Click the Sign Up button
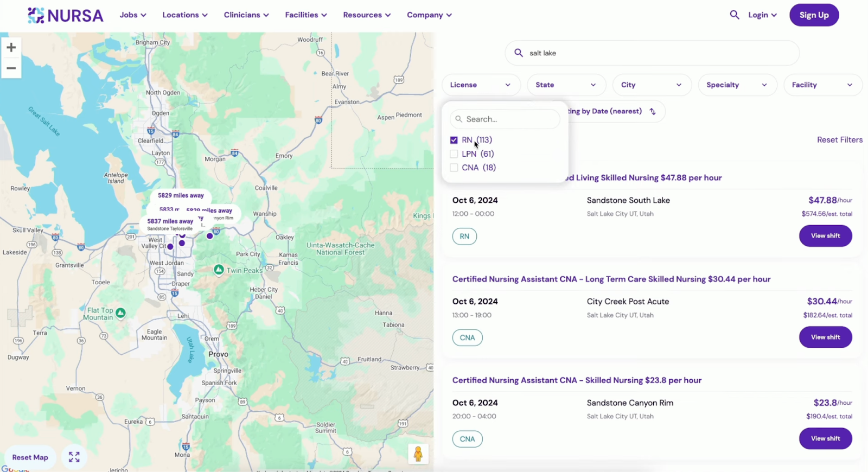Viewport: 868px width, 472px height. 814,15
